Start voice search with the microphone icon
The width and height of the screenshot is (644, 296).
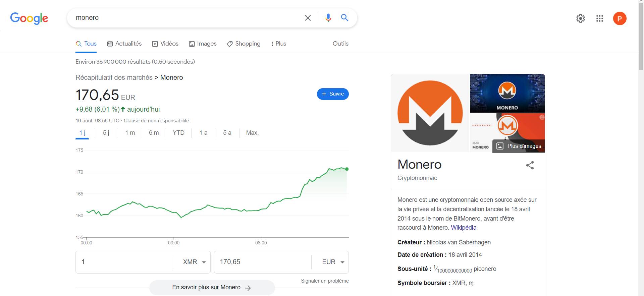pyautogui.click(x=328, y=18)
